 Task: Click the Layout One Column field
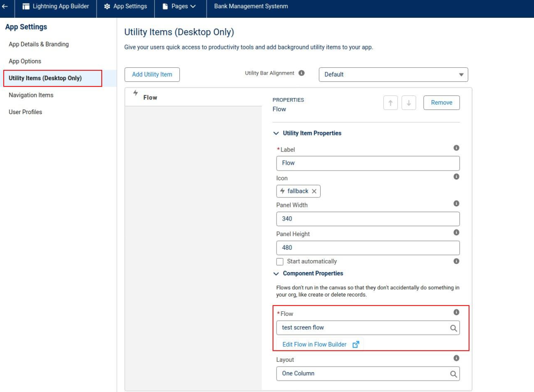tap(368, 374)
